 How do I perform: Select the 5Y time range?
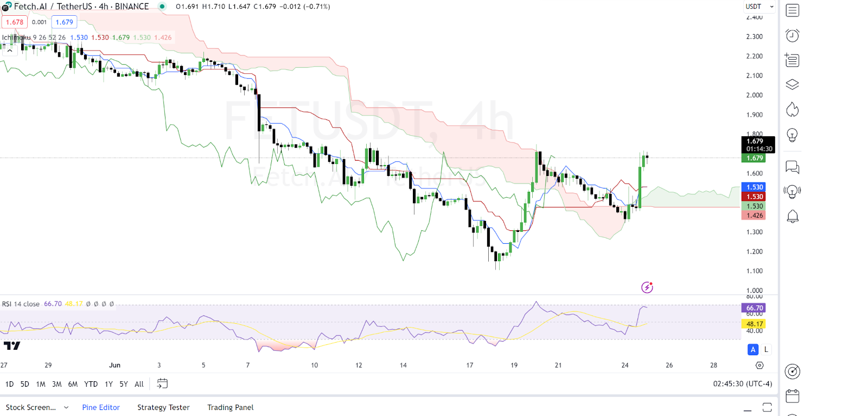click(x=124, y=384)
